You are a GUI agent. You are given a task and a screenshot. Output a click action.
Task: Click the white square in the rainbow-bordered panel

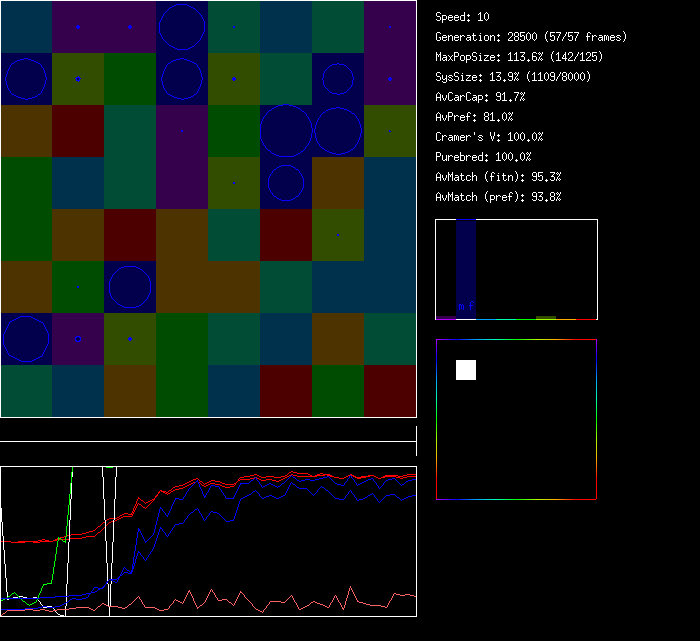coord(466,370)
